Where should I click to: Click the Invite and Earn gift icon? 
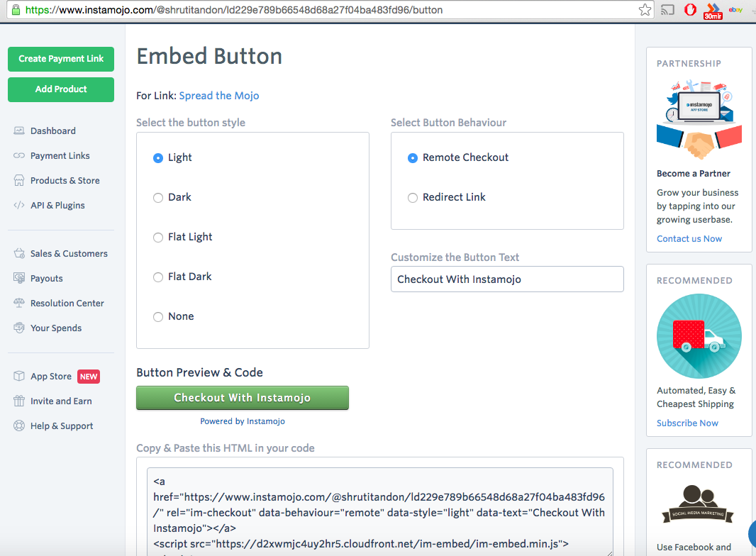coord(19,401)
